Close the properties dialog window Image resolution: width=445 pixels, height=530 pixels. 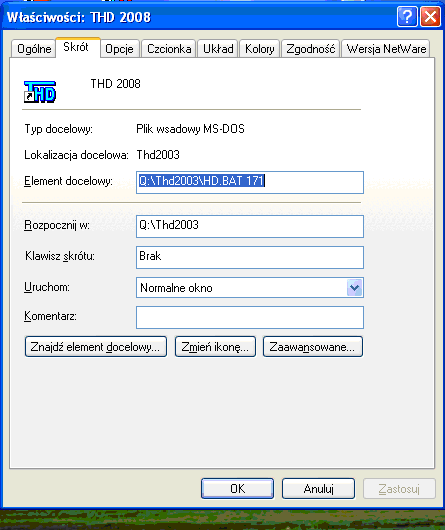pos(430,16)
